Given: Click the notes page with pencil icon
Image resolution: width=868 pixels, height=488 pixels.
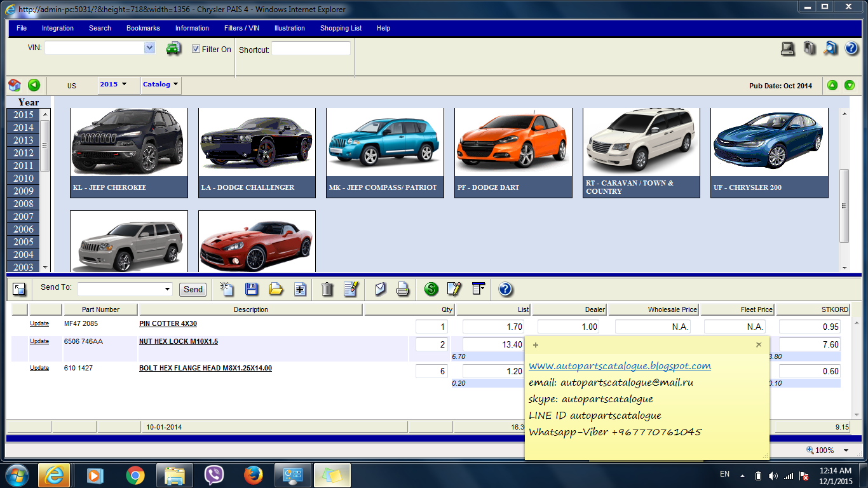Looking at the screenshot, I should (x=351, y=289).
